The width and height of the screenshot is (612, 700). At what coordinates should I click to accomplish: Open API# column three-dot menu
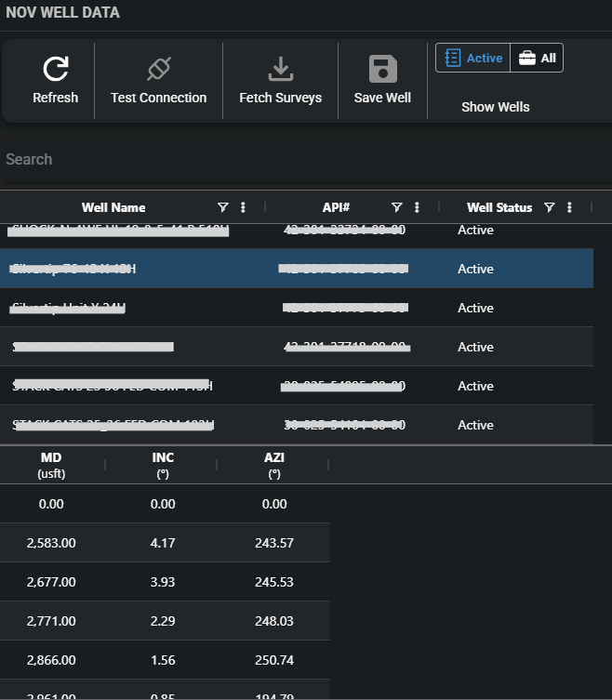click(417, 207)
